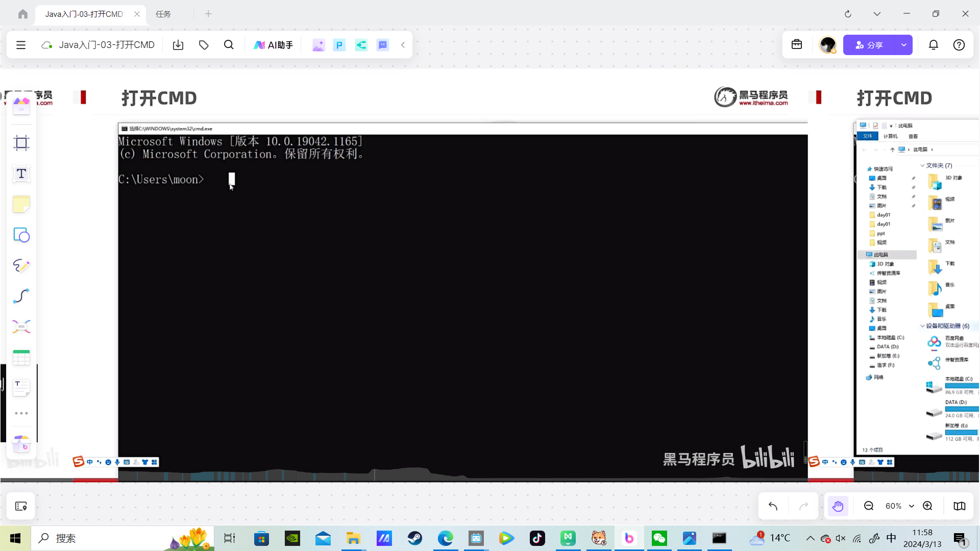Select the Text tool
The image size is (980, 551).
pos(21,173)
